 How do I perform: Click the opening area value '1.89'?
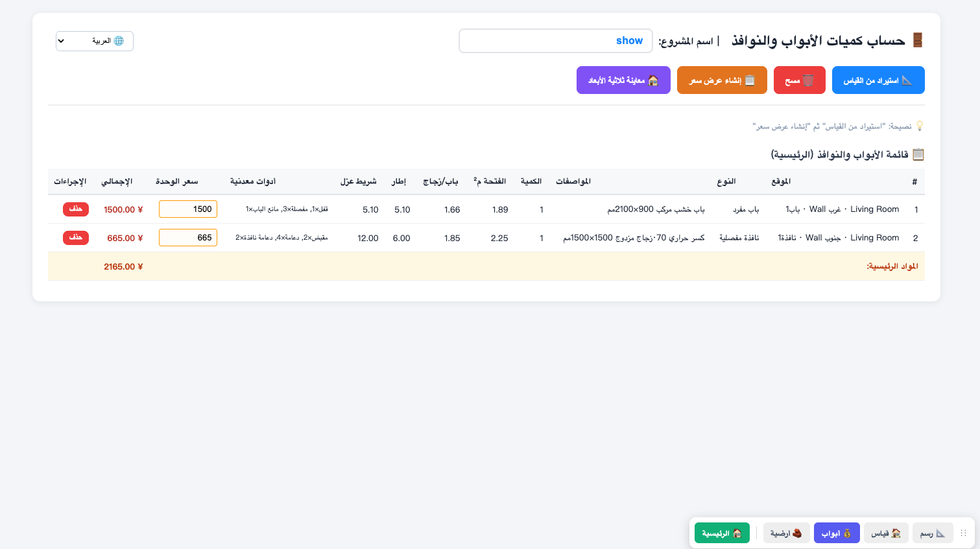(x=500, y=209)
